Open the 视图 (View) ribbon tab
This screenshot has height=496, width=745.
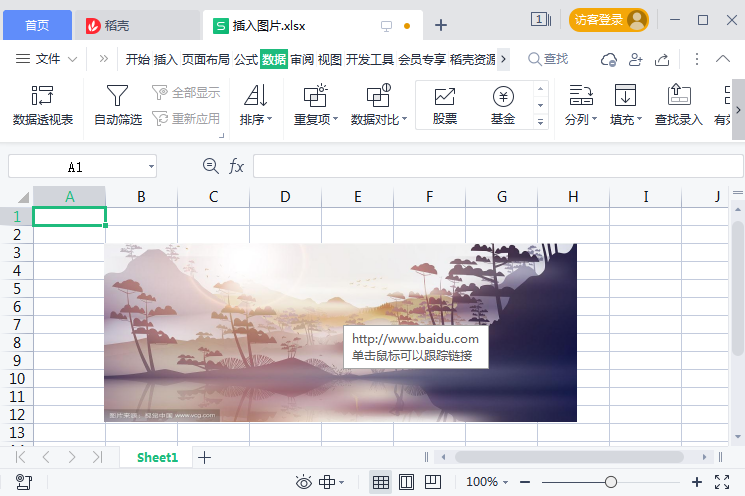coord(330,59)
